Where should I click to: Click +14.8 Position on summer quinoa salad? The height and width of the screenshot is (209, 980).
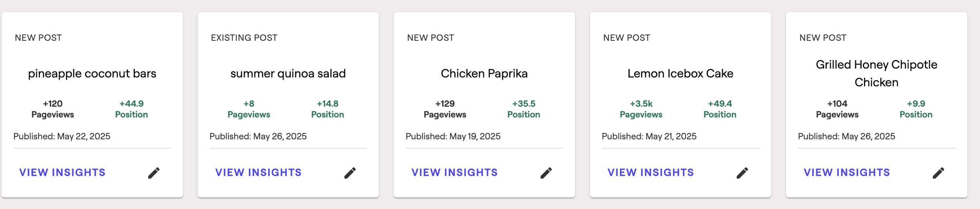pyautogui.click(x=328, y=109)
